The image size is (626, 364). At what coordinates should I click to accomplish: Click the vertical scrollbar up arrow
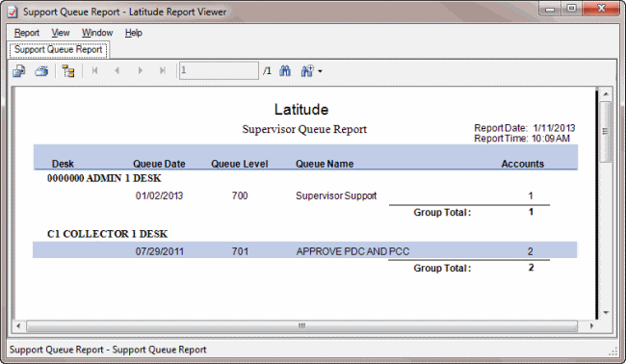point(606,94)
